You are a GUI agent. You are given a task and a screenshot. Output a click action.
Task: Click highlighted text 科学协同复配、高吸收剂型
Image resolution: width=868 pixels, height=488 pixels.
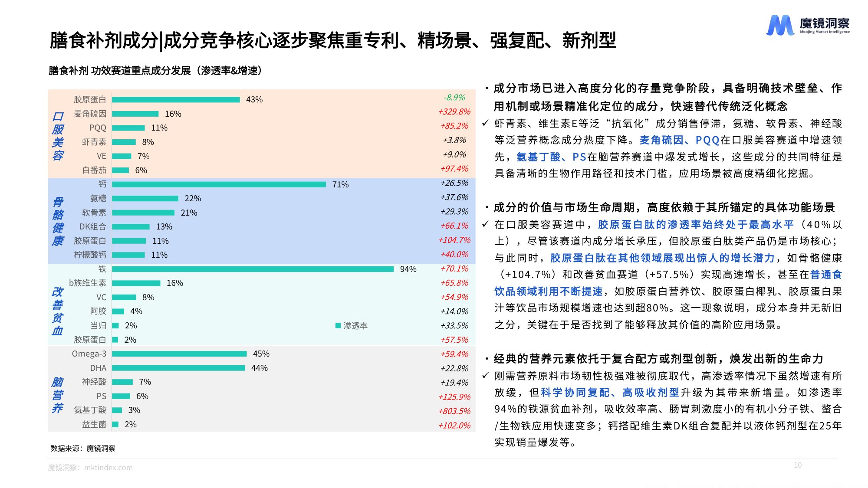(610, 392)
